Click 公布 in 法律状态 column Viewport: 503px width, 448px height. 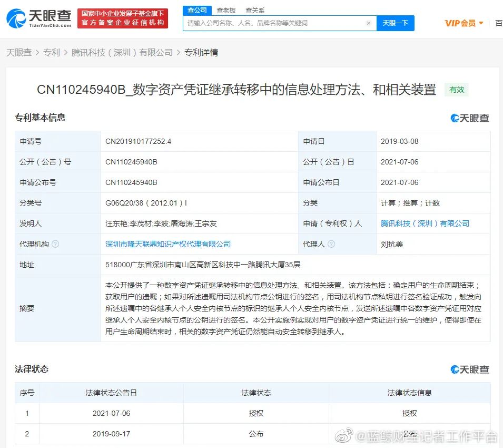coord(256,434)
